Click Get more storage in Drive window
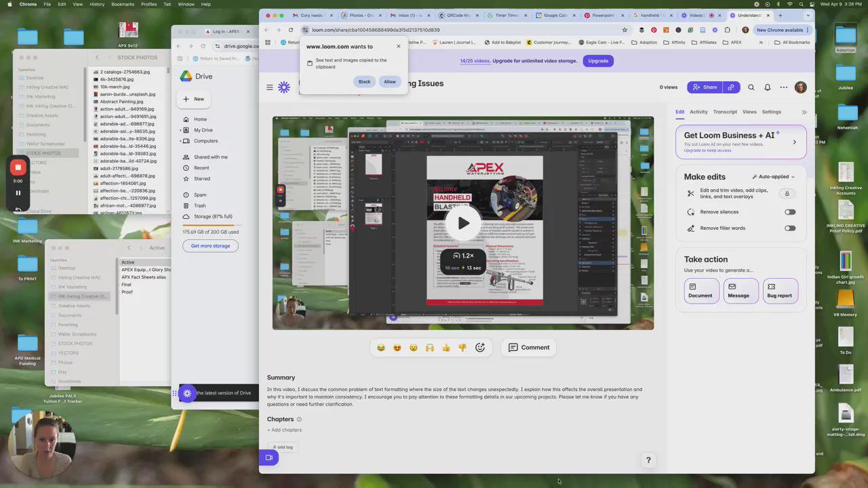 point(210,246)
